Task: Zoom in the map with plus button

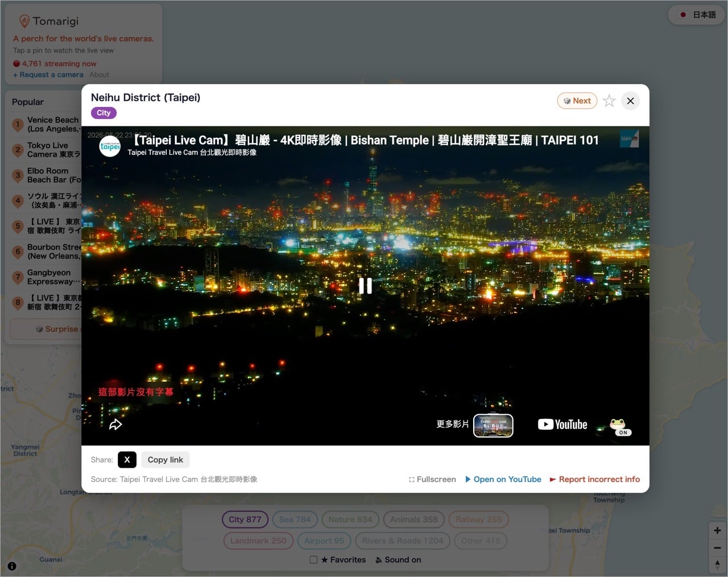Action: (x=717, y=530)
